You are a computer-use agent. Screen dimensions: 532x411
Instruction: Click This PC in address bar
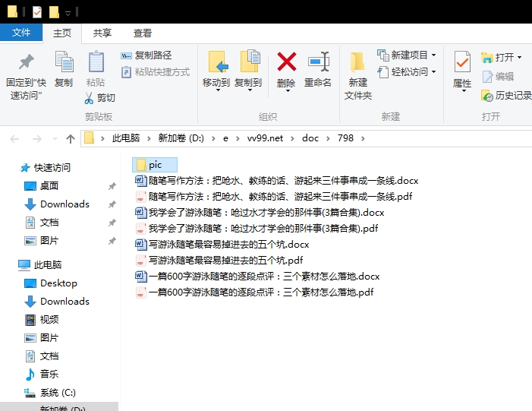pyautogui.click(x=126, y=138)
